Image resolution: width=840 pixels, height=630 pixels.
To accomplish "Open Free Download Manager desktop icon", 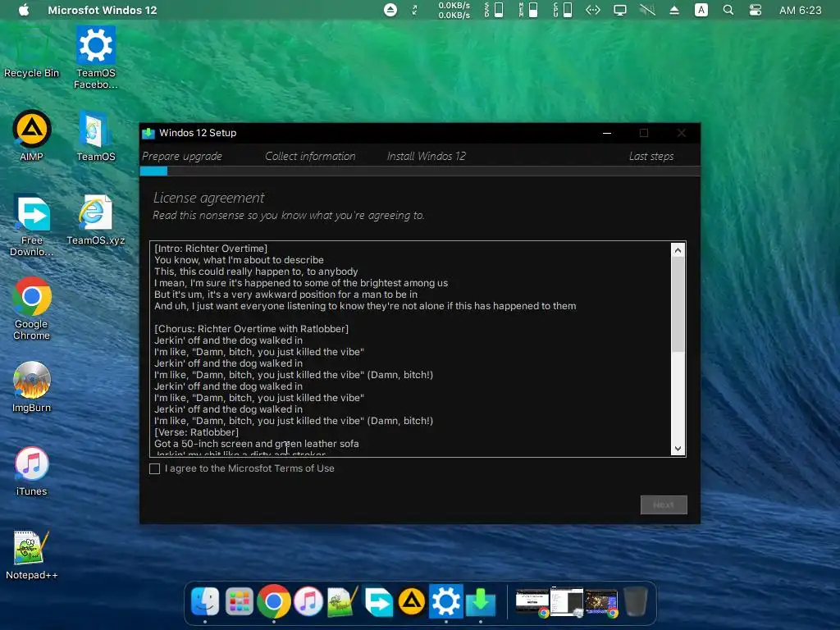I will 32,225.
